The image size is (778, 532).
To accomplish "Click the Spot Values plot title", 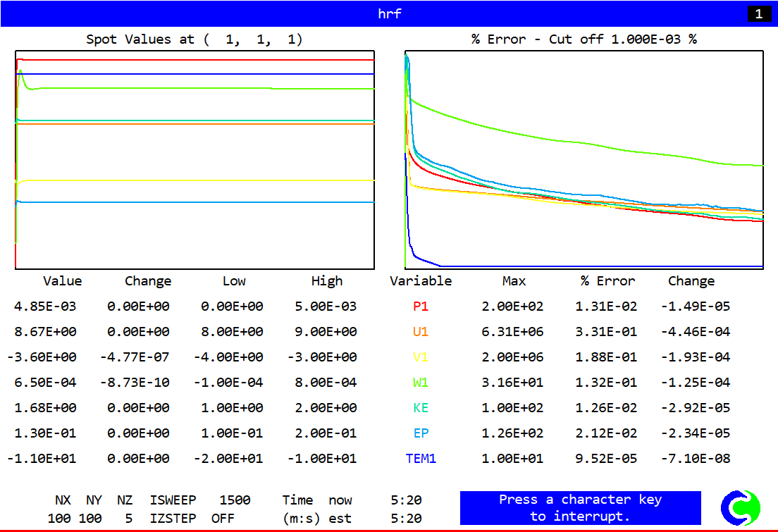I will pos(194,39).
